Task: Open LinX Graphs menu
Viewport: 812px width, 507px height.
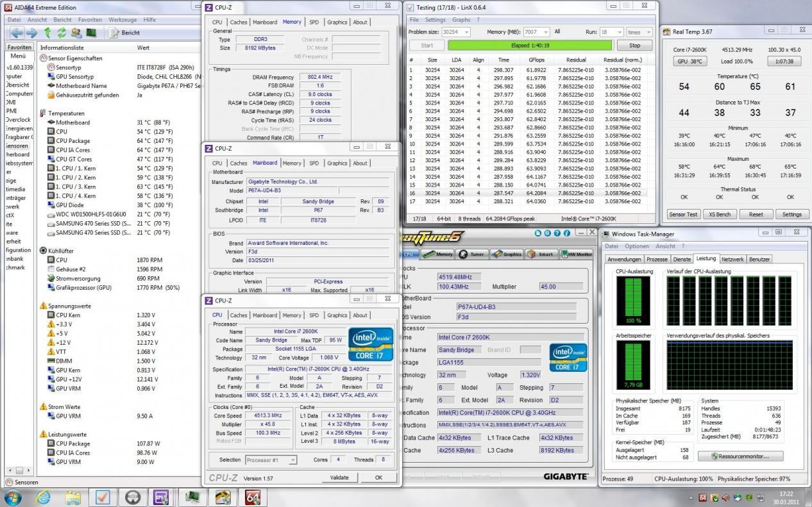Action: click(x=461, y=20)
